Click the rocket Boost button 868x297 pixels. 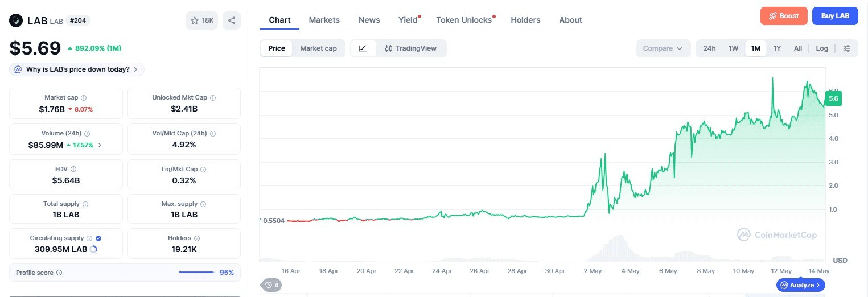(x=784, y=16)
